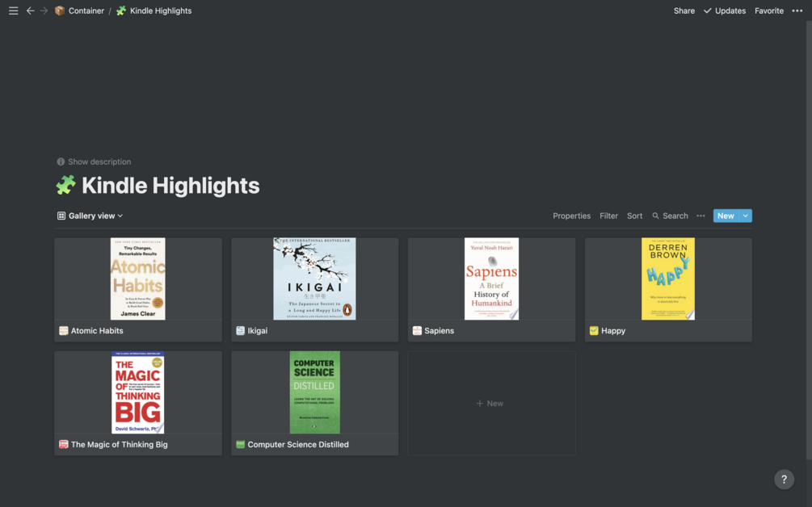Click the gallery grid view icon
This screenshot has width=812, height=507.
61,216
